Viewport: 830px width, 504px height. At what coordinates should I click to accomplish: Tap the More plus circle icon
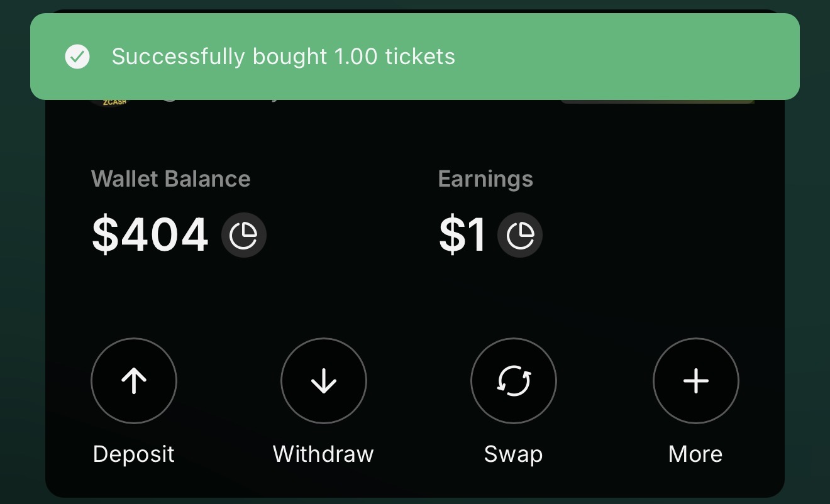click(x=696, y=381)
